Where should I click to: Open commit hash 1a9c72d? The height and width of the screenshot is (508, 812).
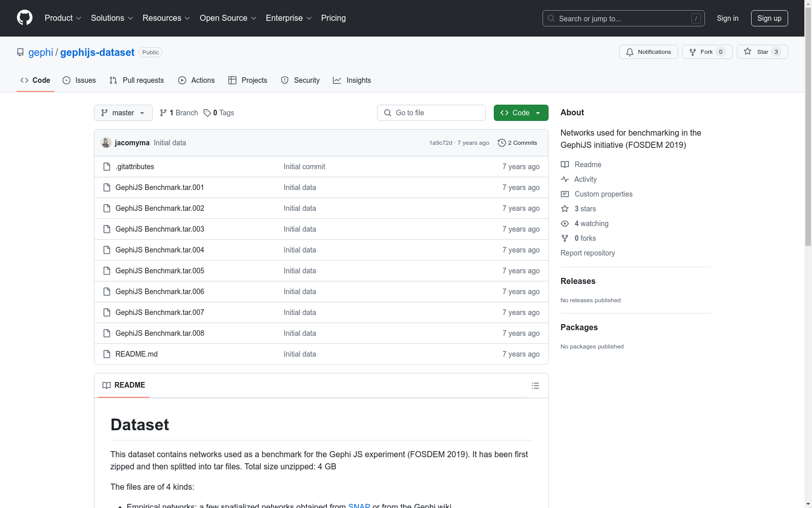[x=441, y=143]
